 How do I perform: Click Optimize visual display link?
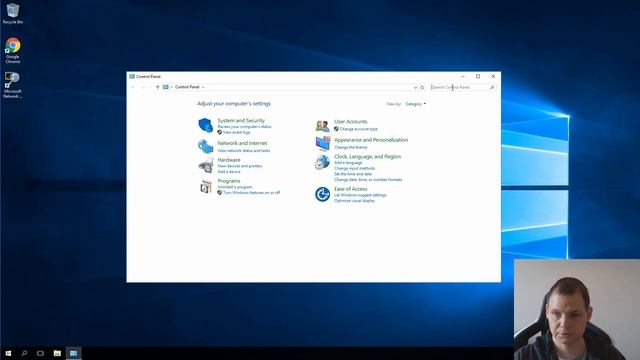354,201
